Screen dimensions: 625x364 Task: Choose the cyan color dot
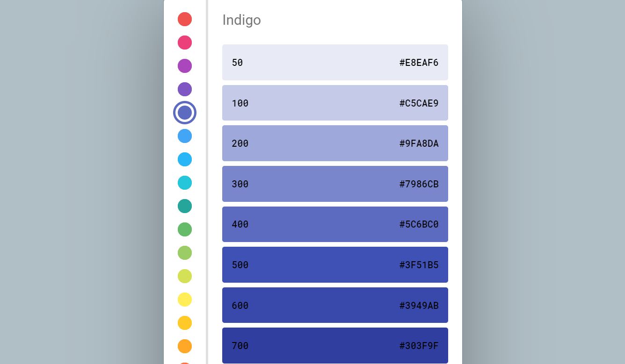coord(185,183)
